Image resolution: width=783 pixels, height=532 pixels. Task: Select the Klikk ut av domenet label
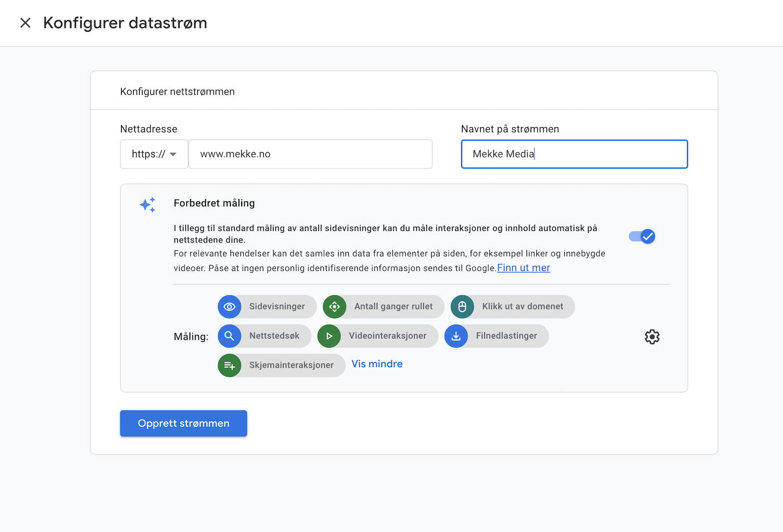pyautogui.click(x=523, y=307)
